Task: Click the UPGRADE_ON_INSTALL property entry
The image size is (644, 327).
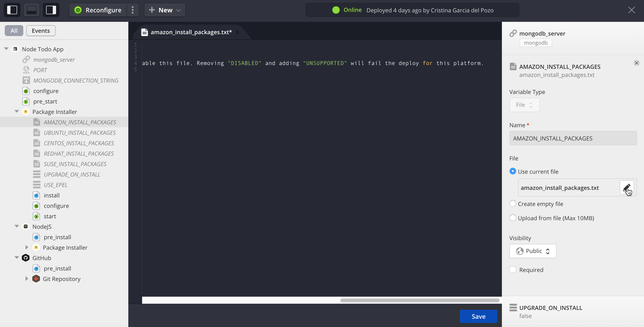Action: coord(572,312)
